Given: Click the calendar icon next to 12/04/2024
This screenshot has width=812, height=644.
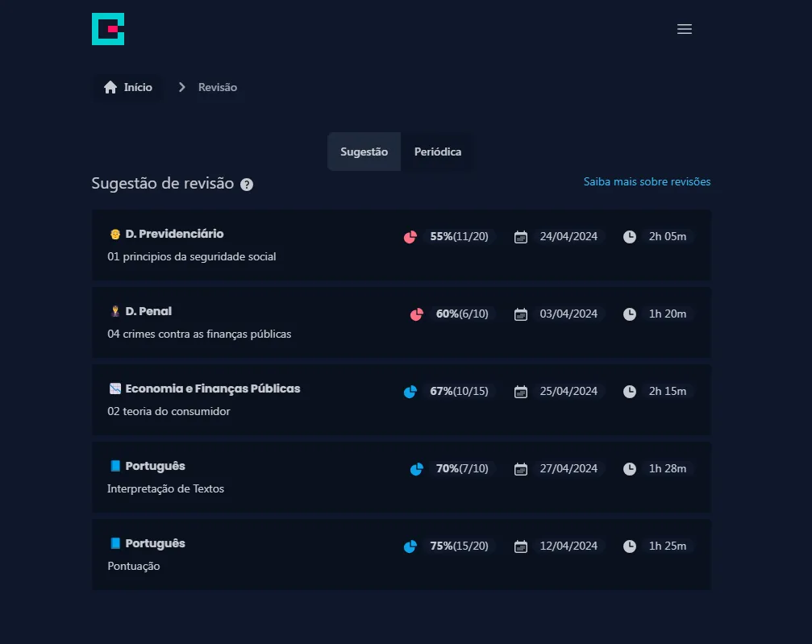Looking at the screenshot, I should [520, 546].
